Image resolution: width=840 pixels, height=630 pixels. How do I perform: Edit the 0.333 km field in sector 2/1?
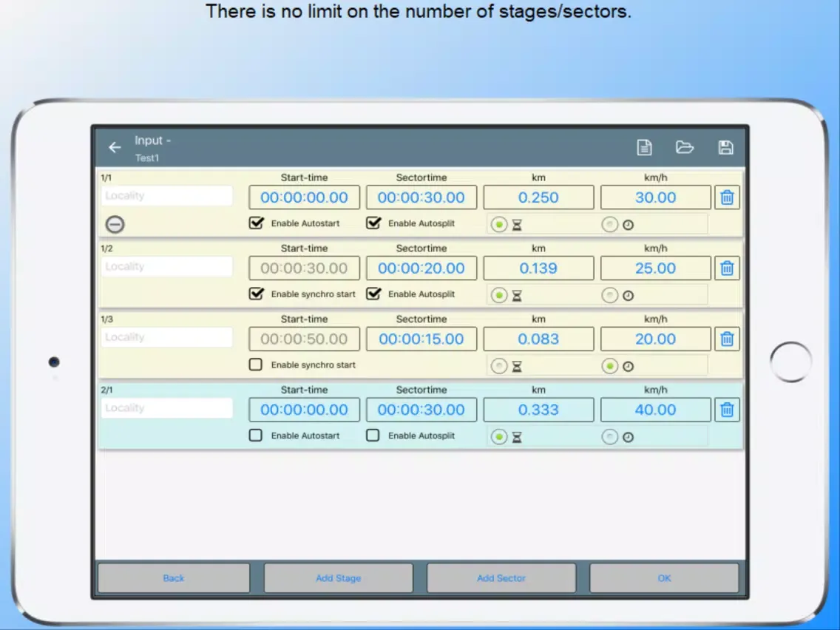[538, 410]
